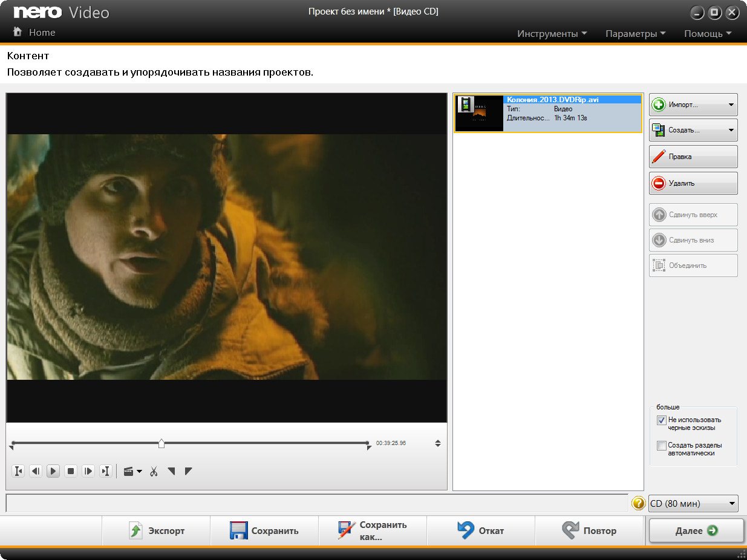This screenshot has width=747, height=560.
Task: Click the scissors cut icon
Action: tap(154, 471)
